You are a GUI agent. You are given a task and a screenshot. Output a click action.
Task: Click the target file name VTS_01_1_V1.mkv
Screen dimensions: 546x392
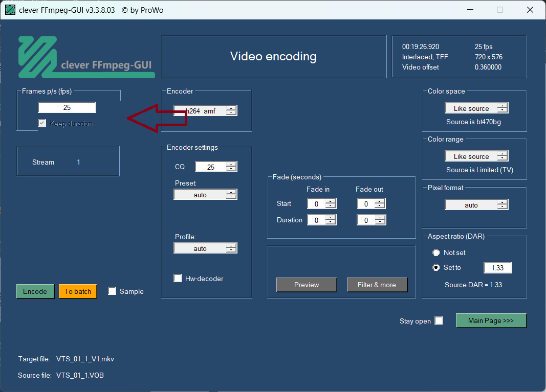point(85,359)
